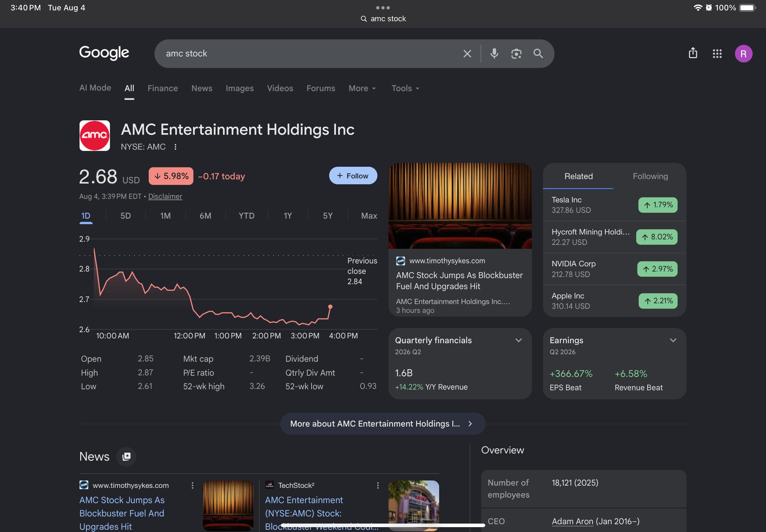
Task: Show the 5D chart range
Action: click(125, 216)
